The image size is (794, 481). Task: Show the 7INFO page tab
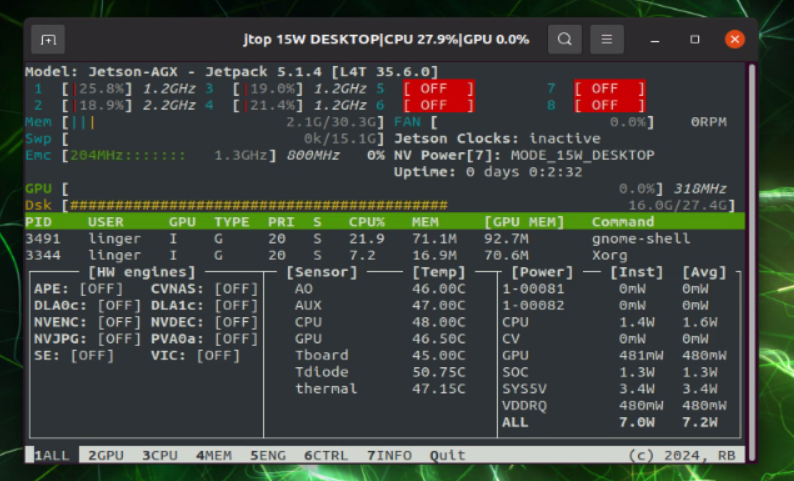(x=389, y=455)
